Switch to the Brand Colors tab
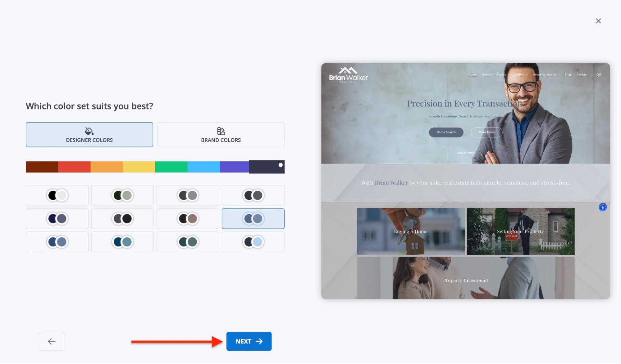The image size is (621, 364). [221, 135]
